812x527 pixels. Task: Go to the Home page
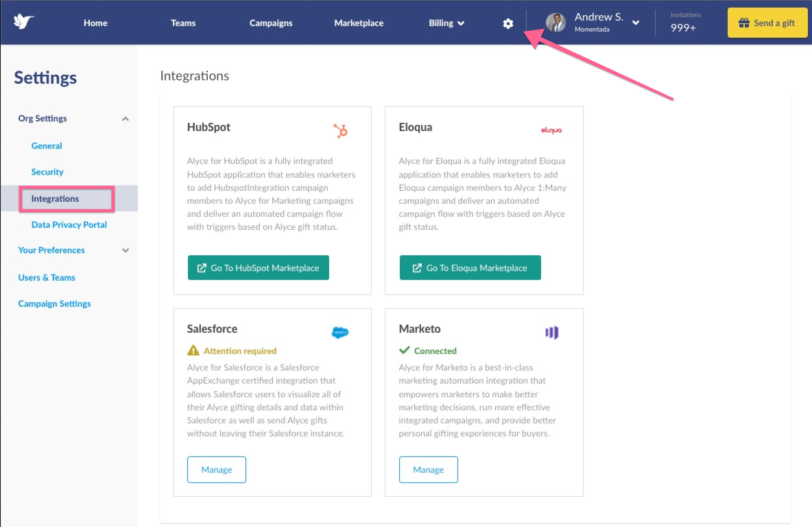(96, 23)
